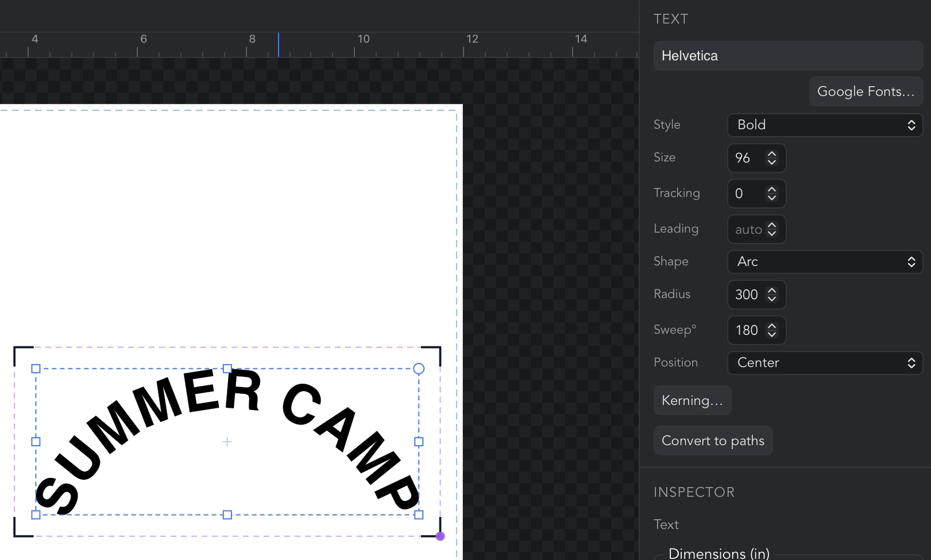The height and width of the screenshot is (560, 931).
Task: Click the Dimensions (in) label
Action: click(x=718, y=554)
